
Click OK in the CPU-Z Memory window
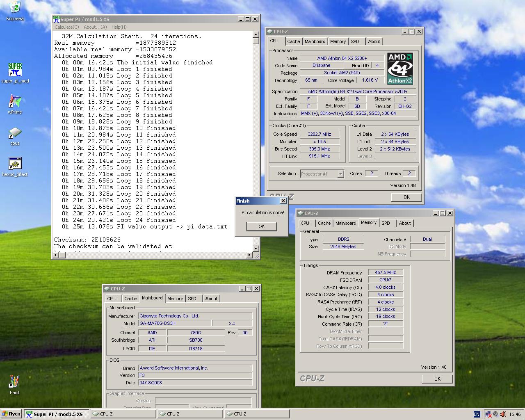click(x=437, y=379)
